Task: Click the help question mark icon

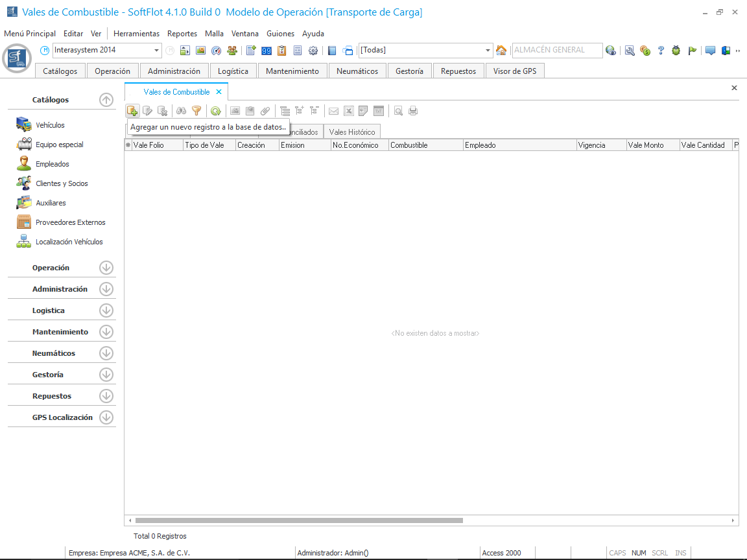Action: [x=661, y=51]
